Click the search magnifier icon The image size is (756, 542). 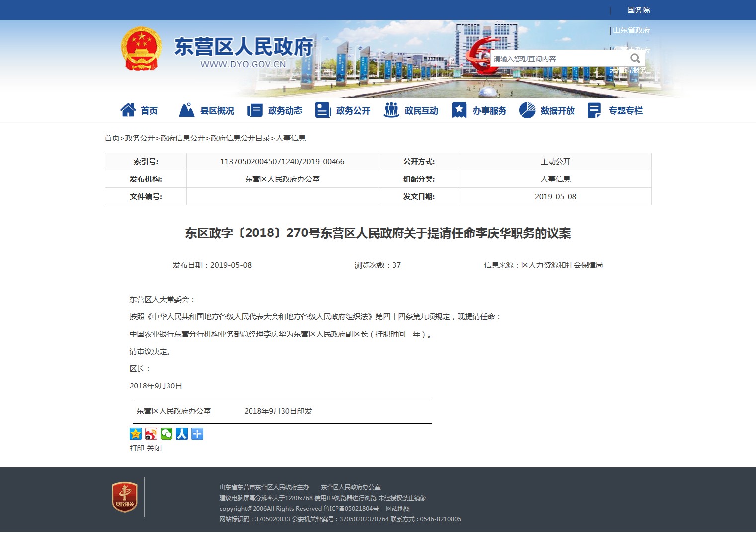(x=635, y=58)
